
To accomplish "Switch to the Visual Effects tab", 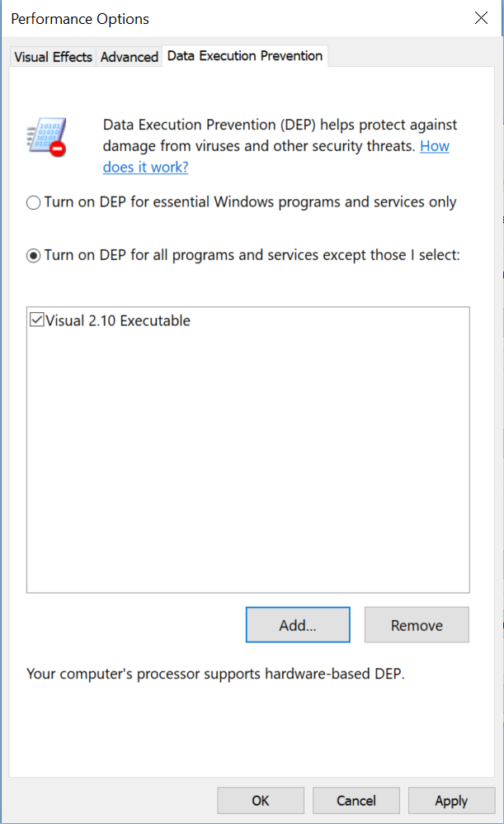I will point(53,57).
